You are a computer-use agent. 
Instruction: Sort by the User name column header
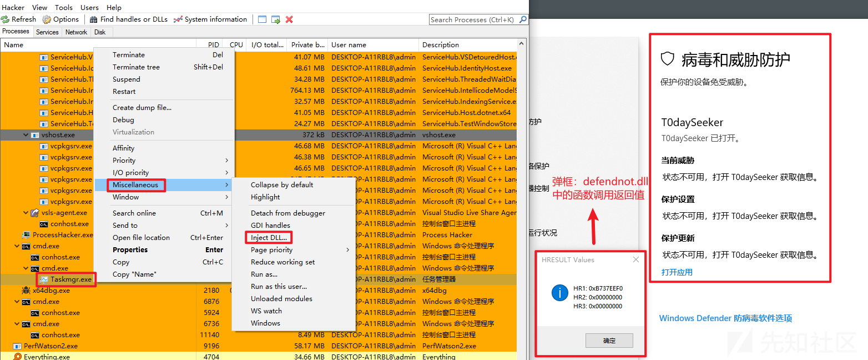tap(373, 45)
